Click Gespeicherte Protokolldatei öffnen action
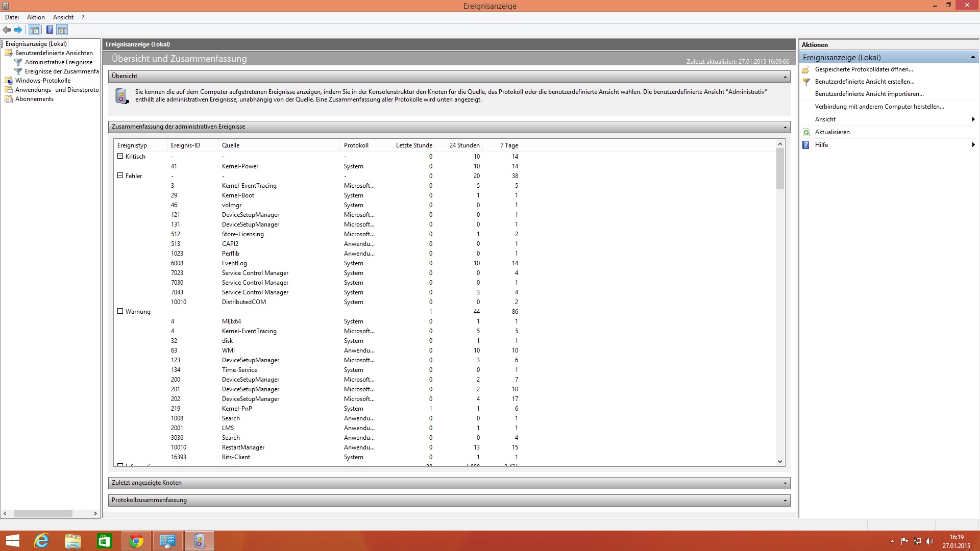This screenshot has width=980, height=551. pyautogui.click(x=864, y=69)
